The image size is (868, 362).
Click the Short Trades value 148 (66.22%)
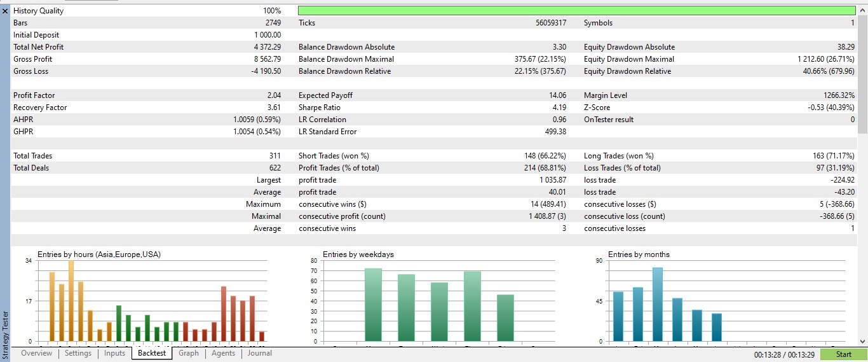(545, 156)
